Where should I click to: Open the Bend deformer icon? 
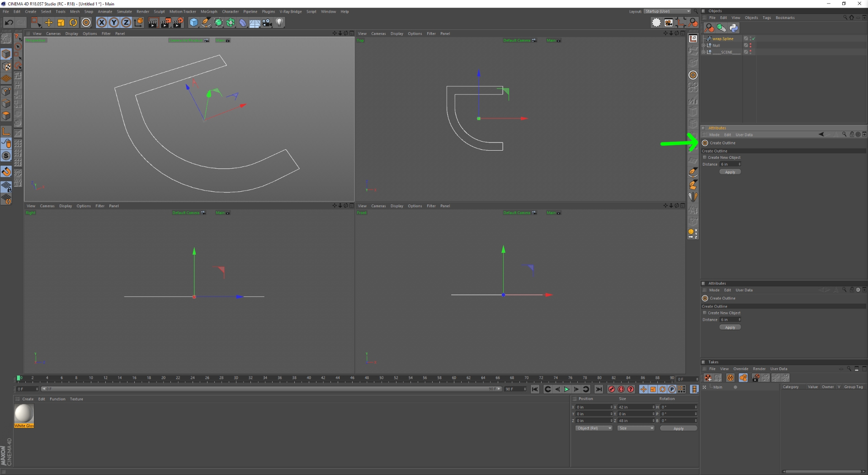point(243,22)
